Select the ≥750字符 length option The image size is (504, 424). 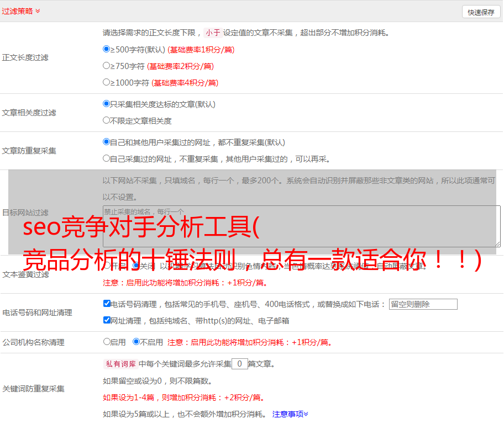point(106,66)
